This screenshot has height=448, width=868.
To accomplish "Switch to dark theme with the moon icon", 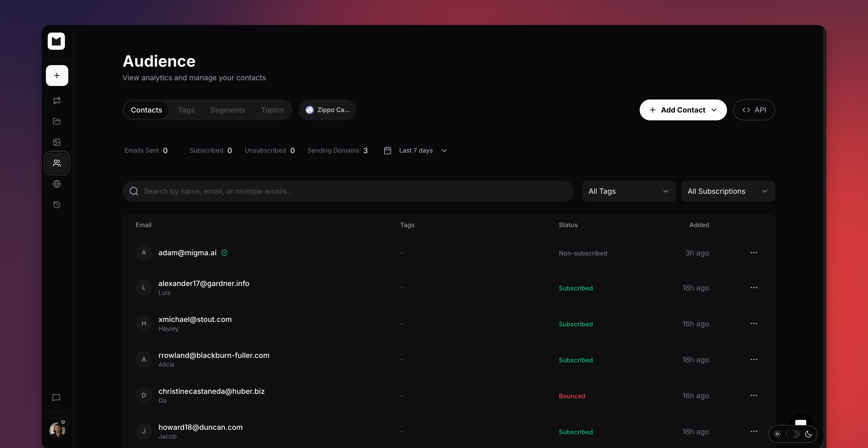I will pyautogui.click(x=809, y=434).
